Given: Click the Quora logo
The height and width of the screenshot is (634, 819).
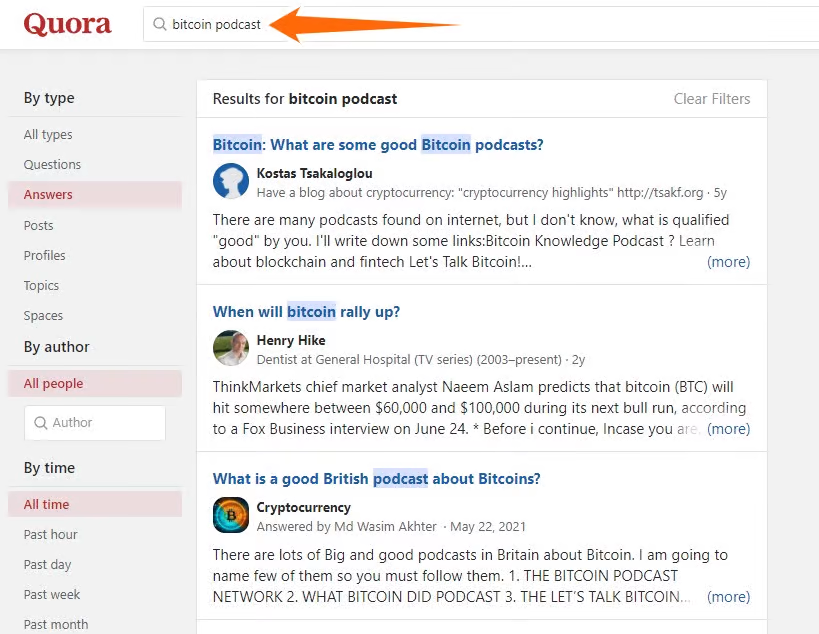Looking at the screenshot, I should click(67, 25).
